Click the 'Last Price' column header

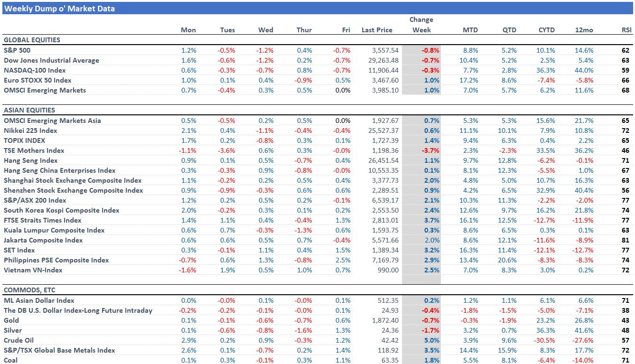click(x=377, y=30)
